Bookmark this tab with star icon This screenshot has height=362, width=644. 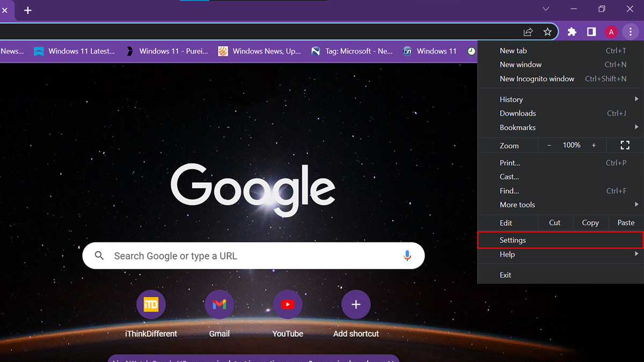pos(547,32)
